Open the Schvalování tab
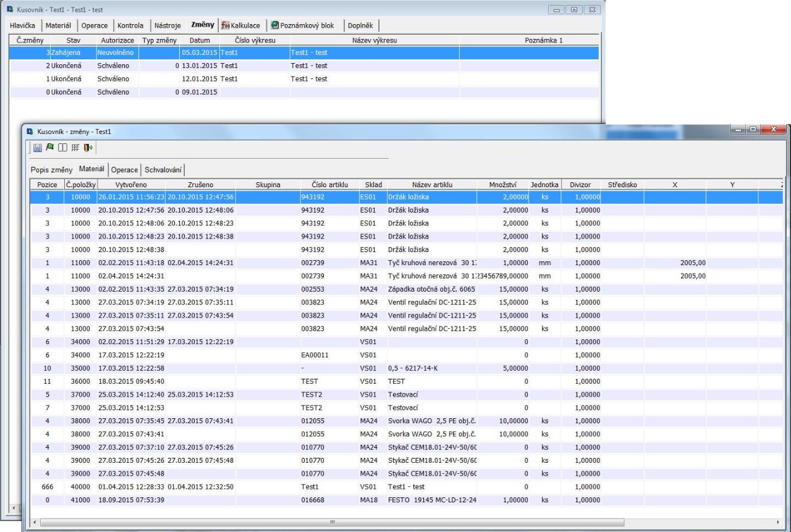Image resolution: width=791 pixels, height=532 pixels. coord(164,169)
